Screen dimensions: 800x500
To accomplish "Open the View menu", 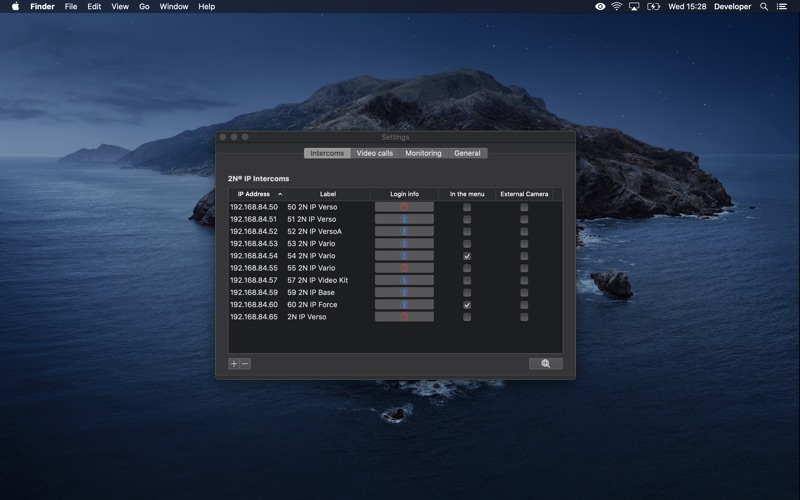I will coord(120,7).
